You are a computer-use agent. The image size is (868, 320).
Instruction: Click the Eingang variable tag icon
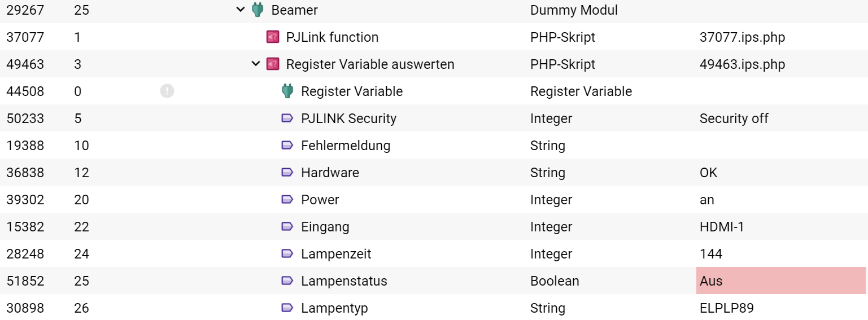(x=287, y=227)
